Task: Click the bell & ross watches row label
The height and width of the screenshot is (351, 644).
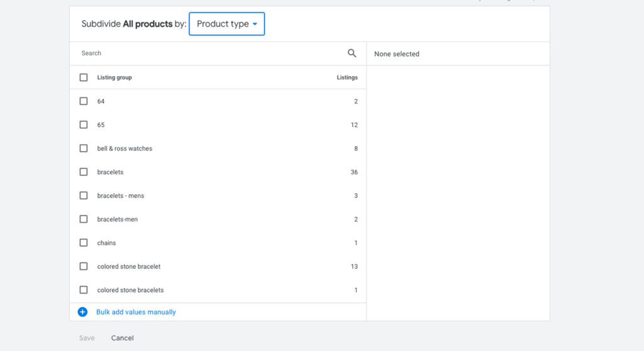Action: (125, 148)
